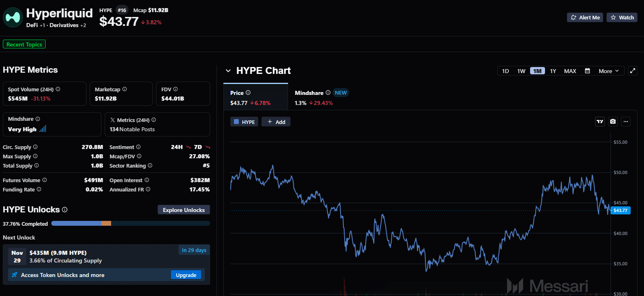Show info for Mcap/FDV
Screen dimensions: 644x296
[139, 156]
